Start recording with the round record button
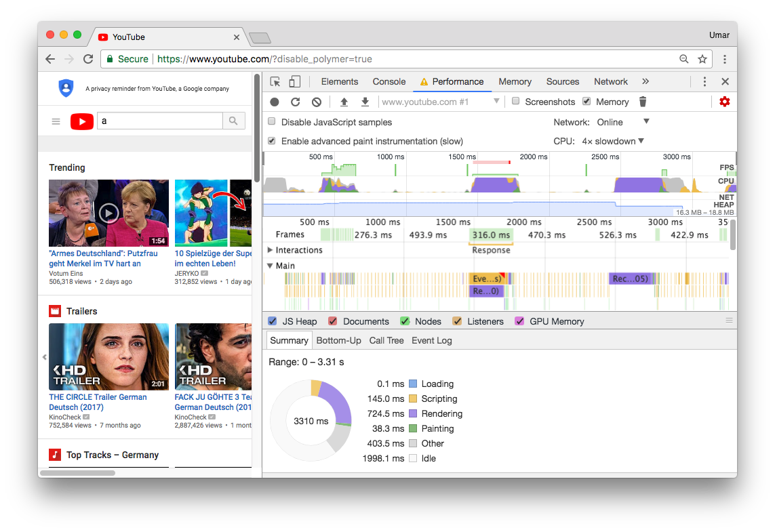This screenshot has height=532, width=775. [x=275, y=102]
